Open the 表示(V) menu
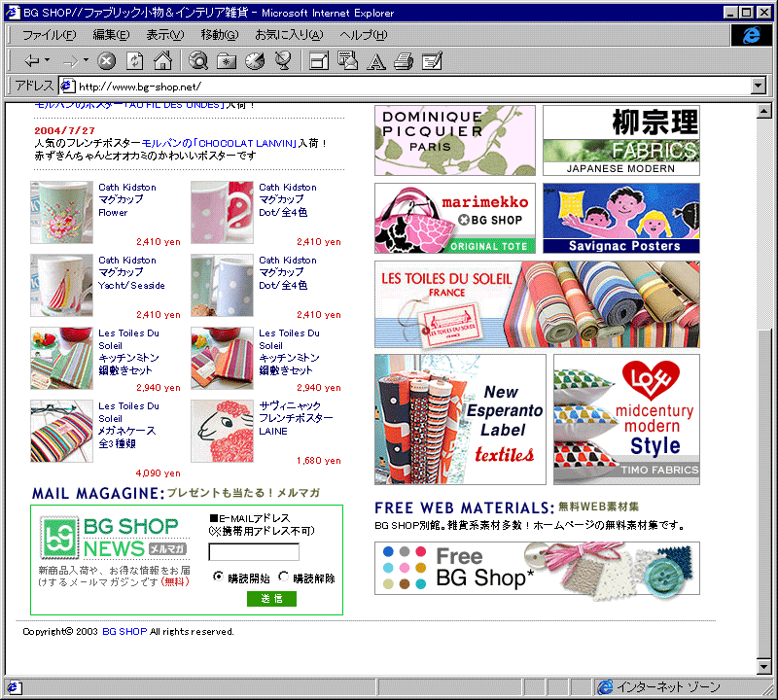This screenshot has height=700, width=778. (164, 35)
